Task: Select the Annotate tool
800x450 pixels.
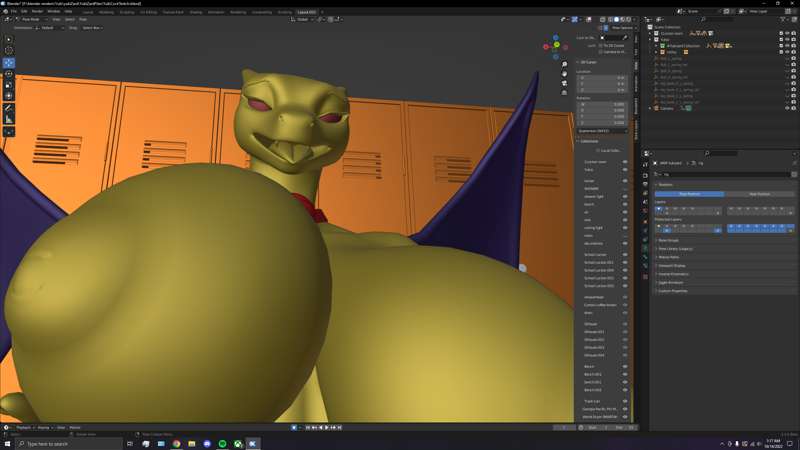Action: point(9,108)
